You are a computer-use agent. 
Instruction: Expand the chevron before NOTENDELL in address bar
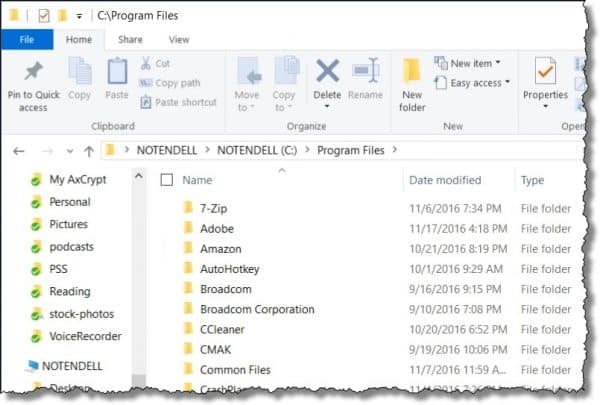tap(127, 150)
